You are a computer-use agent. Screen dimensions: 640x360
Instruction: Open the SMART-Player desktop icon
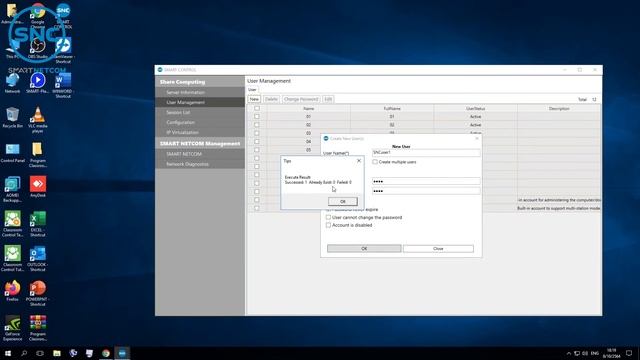click(x=38, y=84)
